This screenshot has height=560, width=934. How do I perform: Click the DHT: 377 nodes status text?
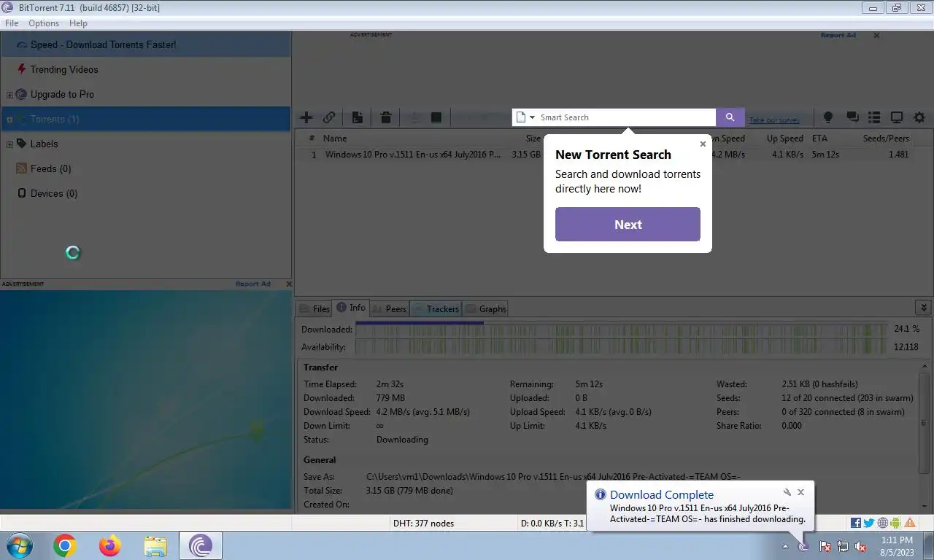423,523
